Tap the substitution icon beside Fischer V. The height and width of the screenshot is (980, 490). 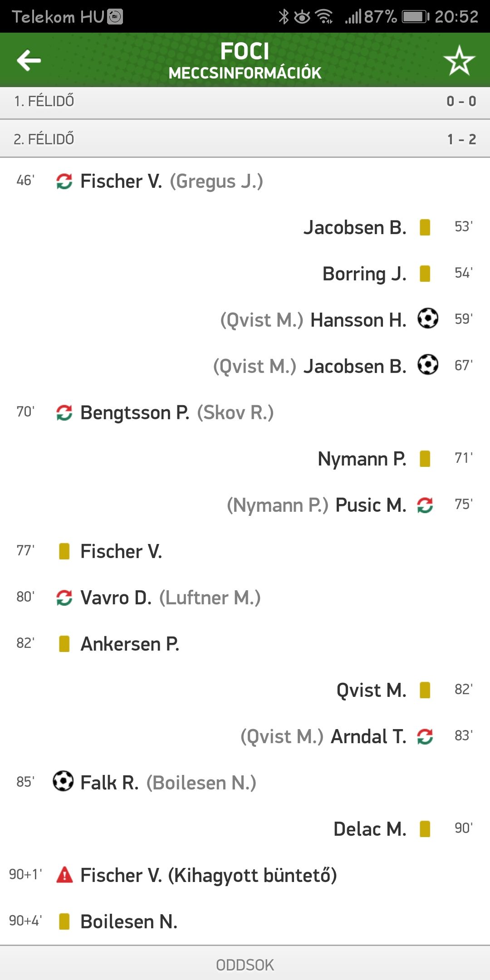tap(64, 181)
